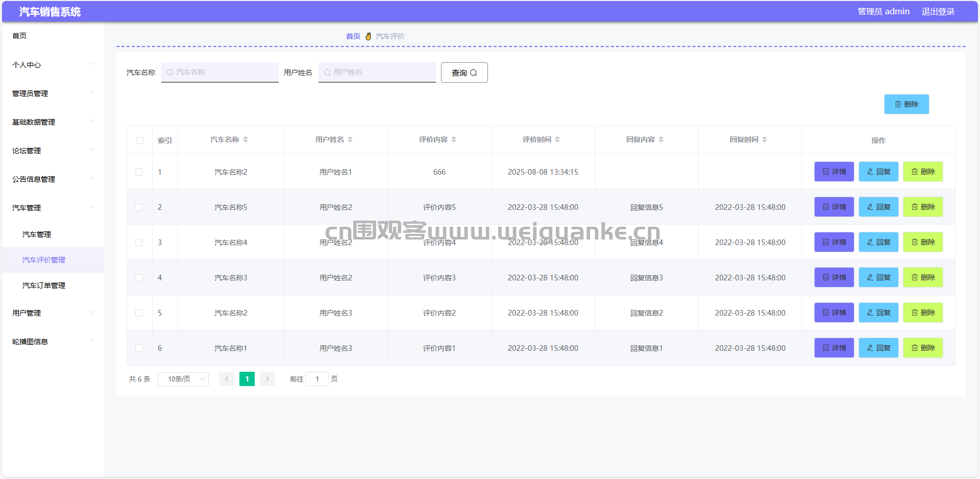Click the 首页 breadcrumb link
Image resolution: width=980 pixels, height=479 pixels.
pos(353,36)
